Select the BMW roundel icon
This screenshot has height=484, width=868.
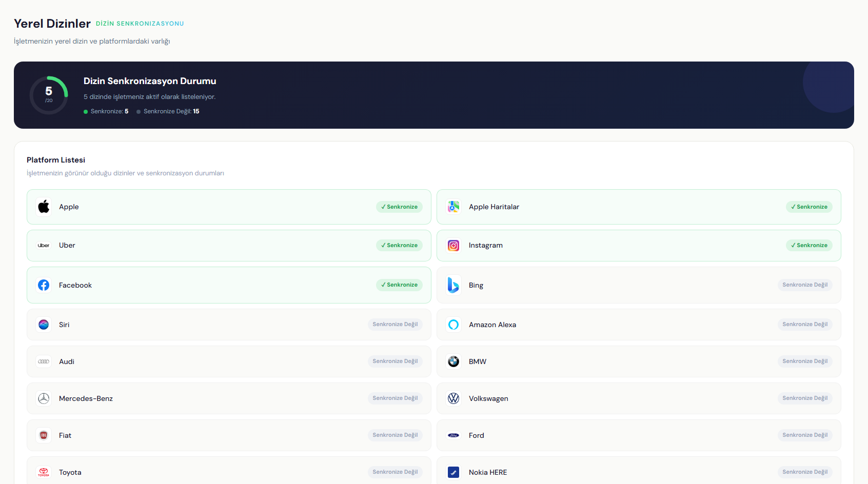tap(453, 361)
